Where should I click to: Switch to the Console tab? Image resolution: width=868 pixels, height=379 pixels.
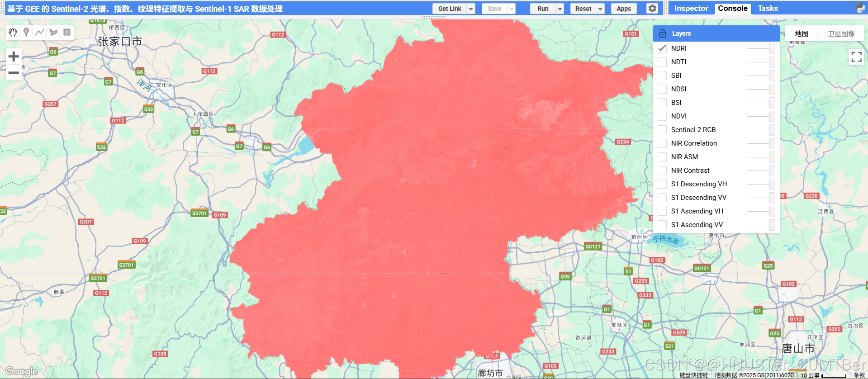[732, 8]
